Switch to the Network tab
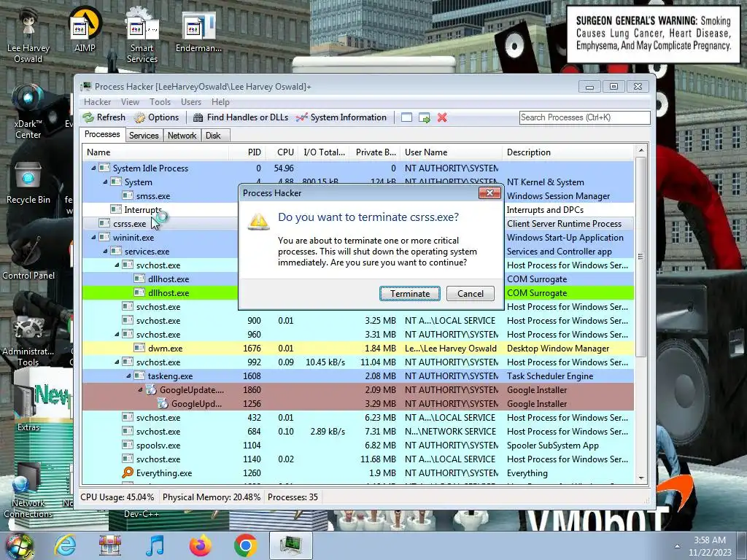747x560 pixels. 182,136
